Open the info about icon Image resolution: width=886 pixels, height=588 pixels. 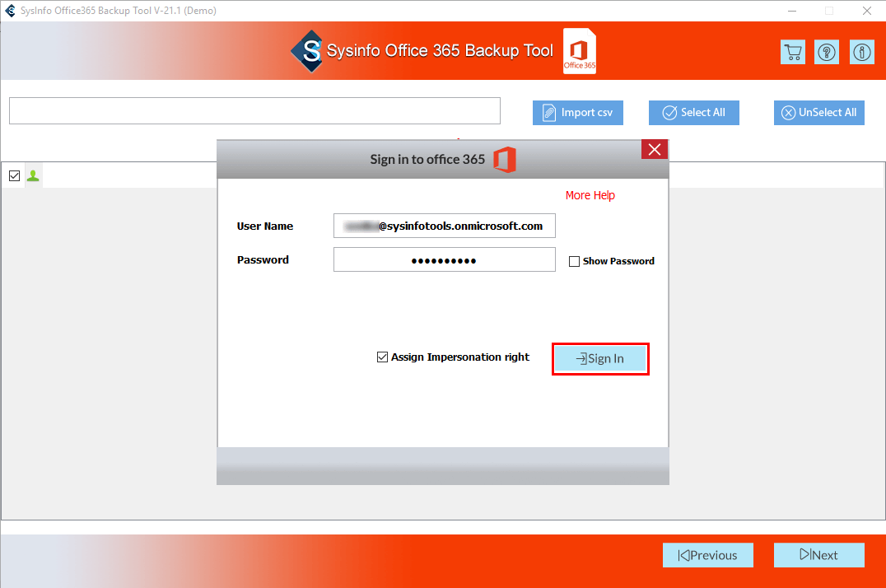click(861, 53)
